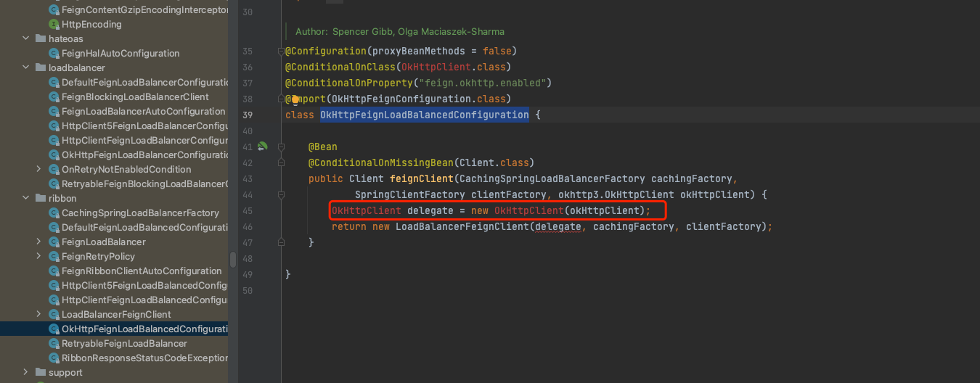The image size is (980, 383).
Task: Click the feignClient method name
Action: pyautogui.click(x=422, y=178)
